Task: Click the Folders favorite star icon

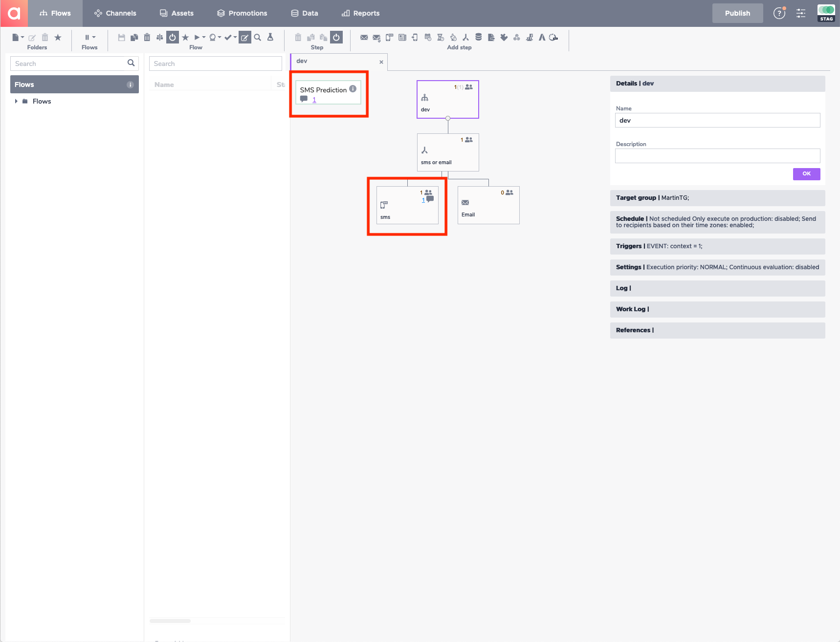Action: 58,37
